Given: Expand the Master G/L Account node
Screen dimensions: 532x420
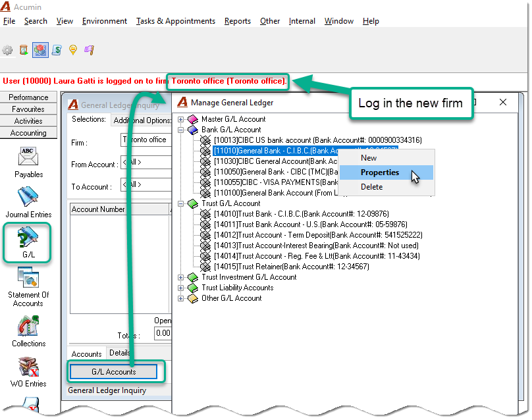Looking at the screenshot, I should pyautogui.click(x=181, y=119).
